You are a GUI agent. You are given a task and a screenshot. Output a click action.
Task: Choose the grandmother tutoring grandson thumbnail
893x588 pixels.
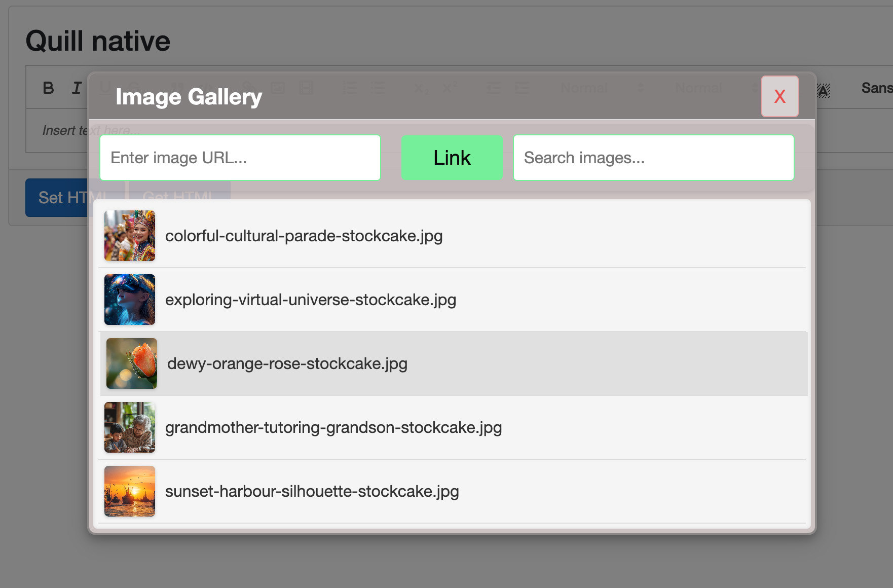pyautogui.click(x=130, y=427)
